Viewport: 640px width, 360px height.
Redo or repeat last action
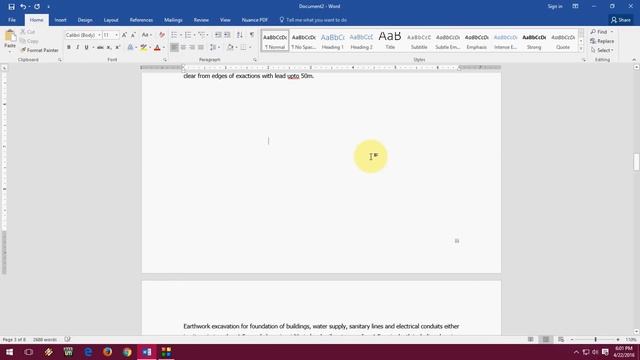37,7
